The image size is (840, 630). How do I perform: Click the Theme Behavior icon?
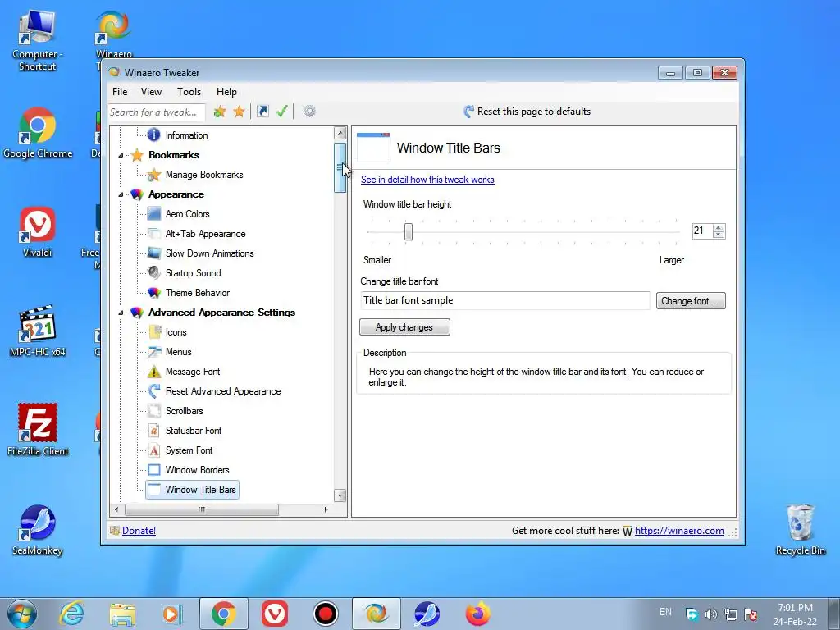point(153,293)
